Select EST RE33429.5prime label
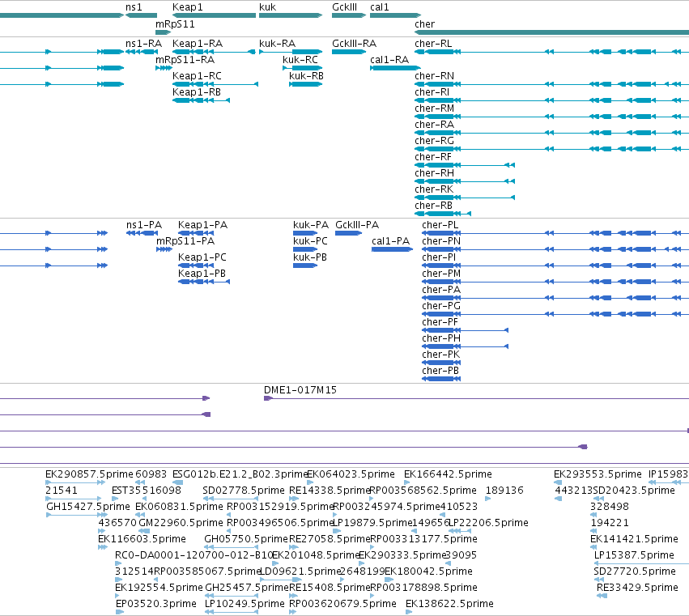Image resolution: width=689 pixels, height=616 pixels. 637,588
